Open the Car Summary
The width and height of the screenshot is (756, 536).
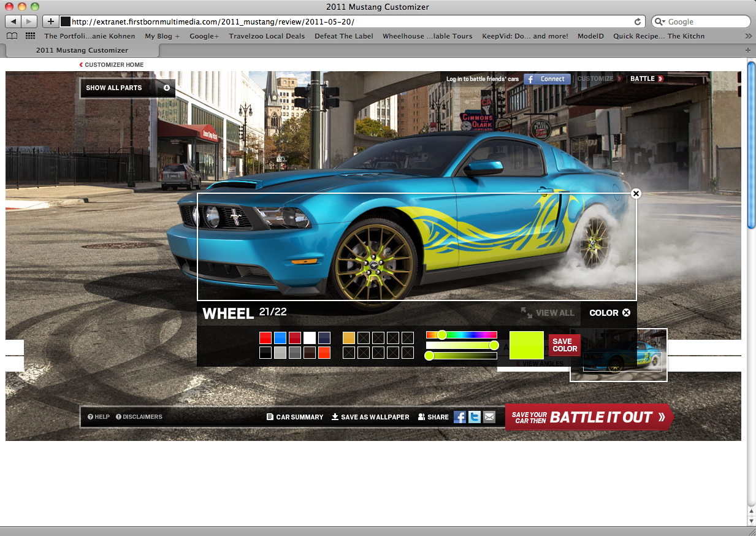pos(295,417)
